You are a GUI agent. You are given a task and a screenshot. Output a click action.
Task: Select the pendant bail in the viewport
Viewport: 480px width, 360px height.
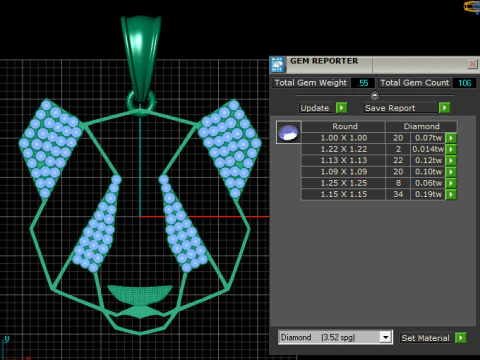click(x=141, y=57)
